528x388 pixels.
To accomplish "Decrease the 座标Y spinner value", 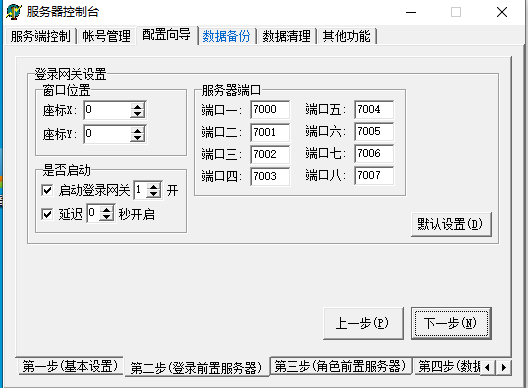I will tap(137, 138).
